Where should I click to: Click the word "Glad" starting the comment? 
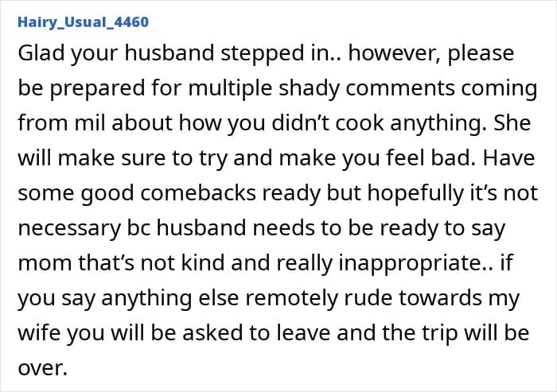click(41, 53)
